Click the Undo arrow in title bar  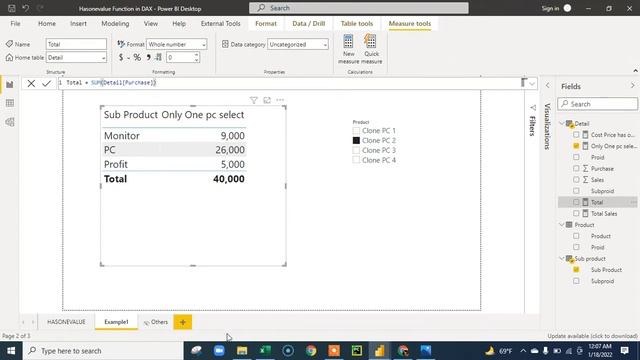coord(26,8)
